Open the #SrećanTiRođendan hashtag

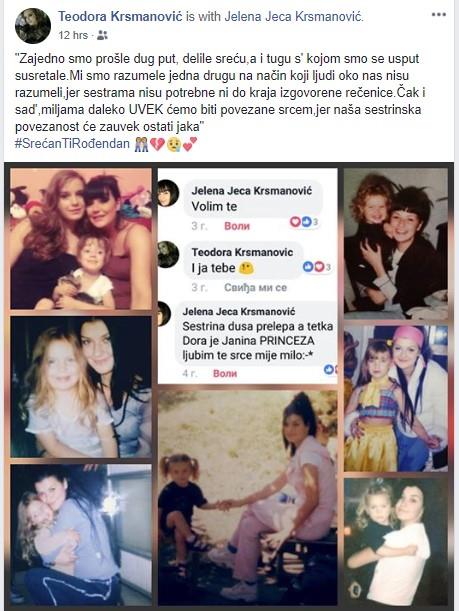[x=72, y=143]
